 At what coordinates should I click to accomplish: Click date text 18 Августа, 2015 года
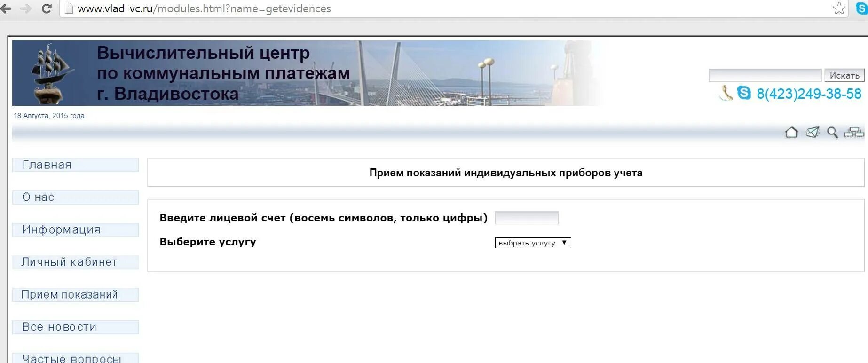(49, 116)
